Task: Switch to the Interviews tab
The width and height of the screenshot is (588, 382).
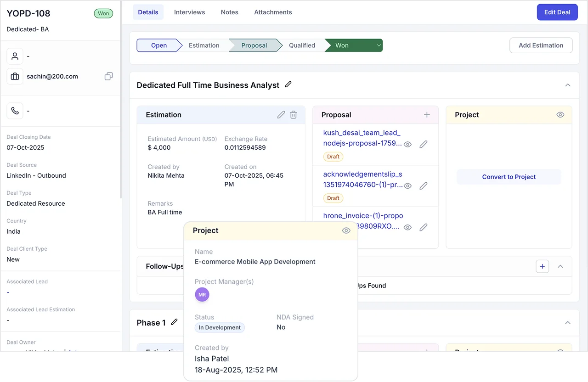Action: (189, 12)
